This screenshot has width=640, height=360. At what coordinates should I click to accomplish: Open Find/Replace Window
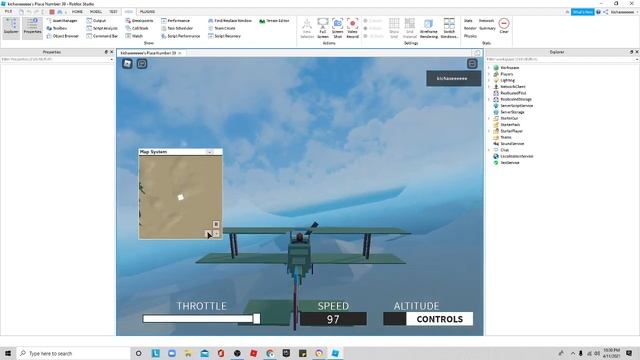[x=230, y=20]
